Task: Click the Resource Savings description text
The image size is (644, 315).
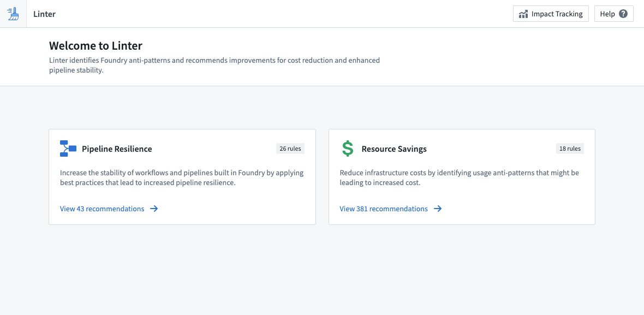Action: coord(459,177)
